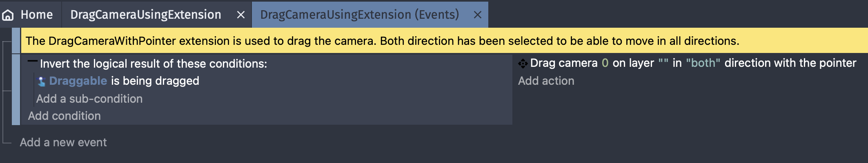Switch to the DragCameraUsingExtension scene tab
This screenshot has height=163, width=868.
(146, 15)
